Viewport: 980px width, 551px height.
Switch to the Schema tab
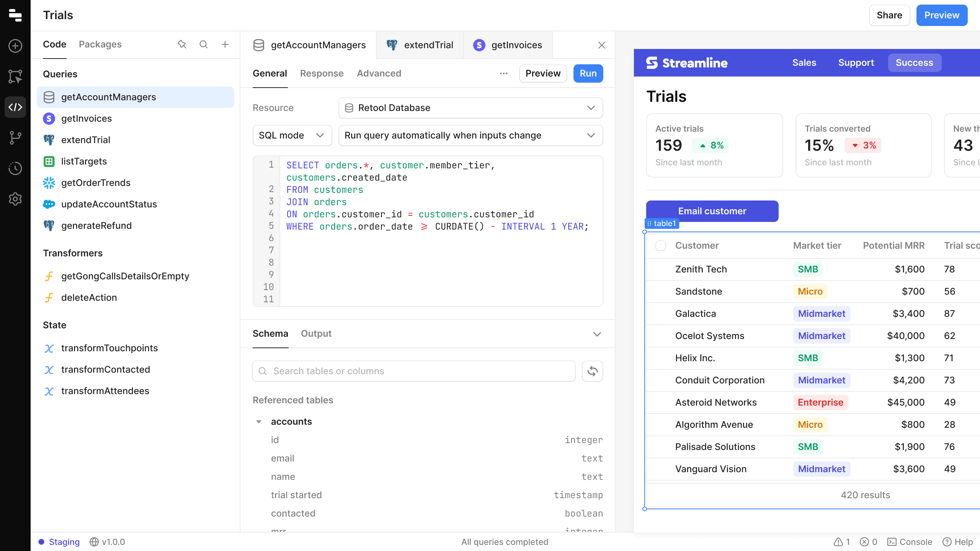(x=270, y=334)
